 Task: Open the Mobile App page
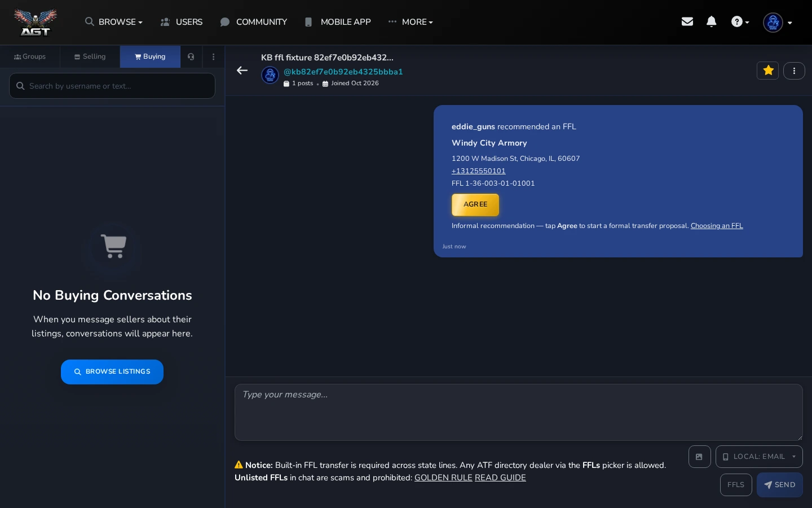338,22
